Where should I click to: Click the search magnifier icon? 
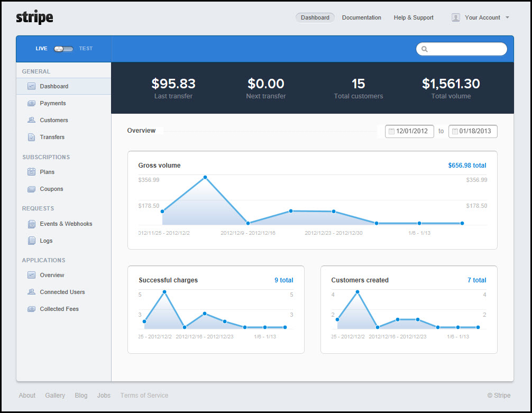coord(425,49)
